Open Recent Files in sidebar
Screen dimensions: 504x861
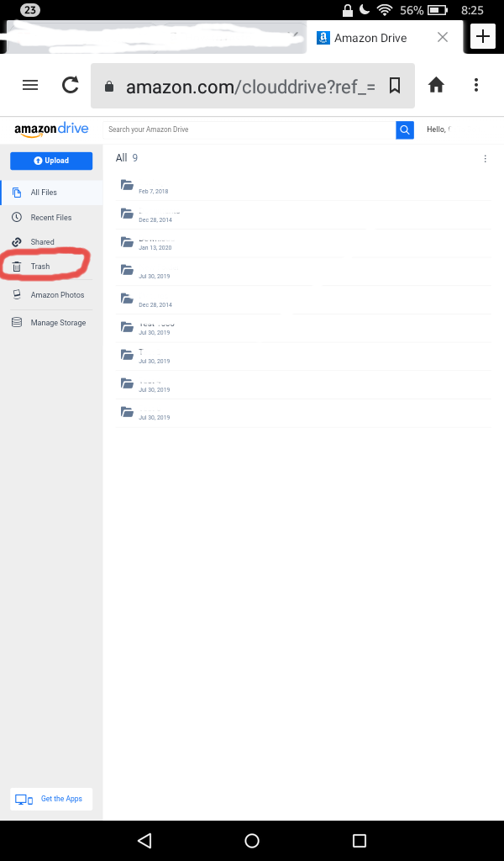point(50,218)
